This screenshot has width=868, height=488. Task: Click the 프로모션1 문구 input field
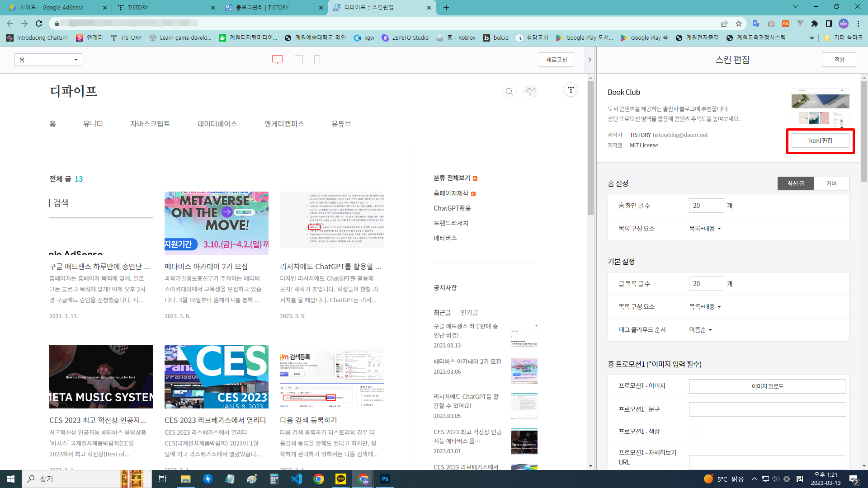(768, 409)
